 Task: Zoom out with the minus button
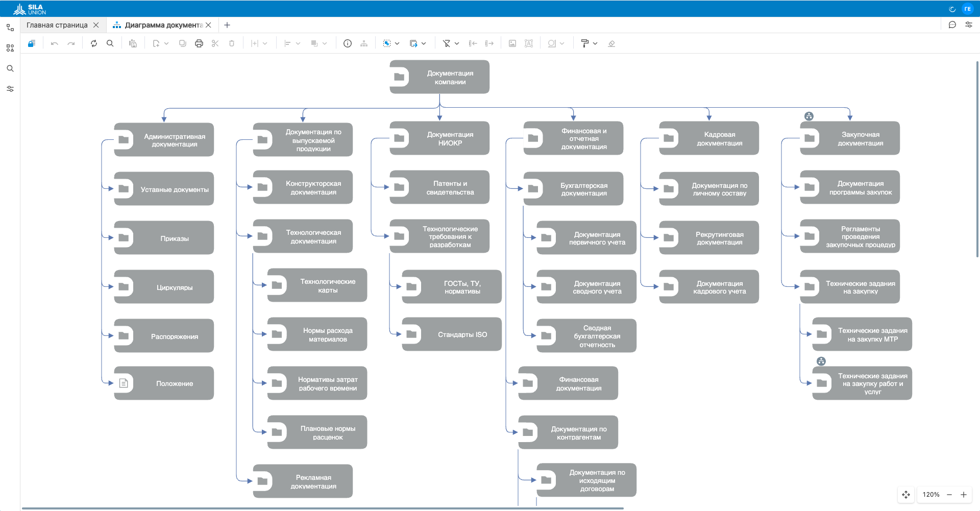pyautogui.click(x=949, y=494)
